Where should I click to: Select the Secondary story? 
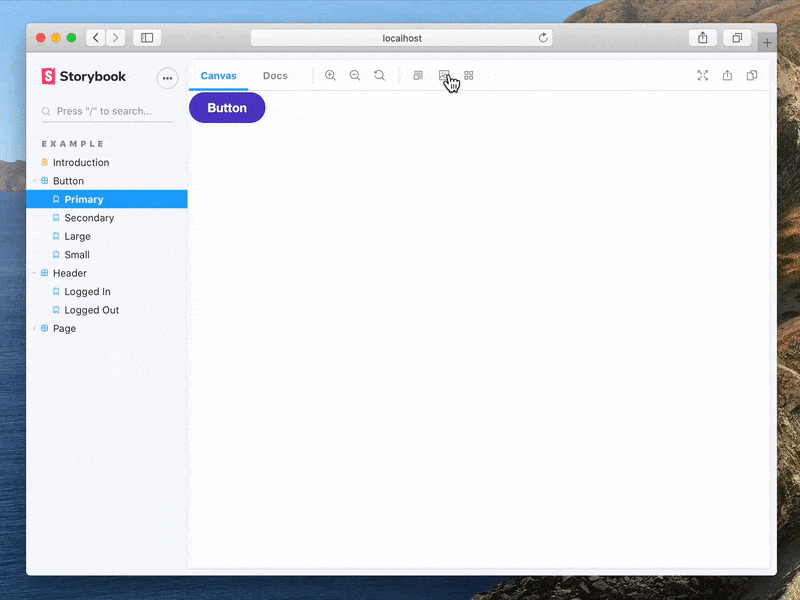click(x=107, y=218)
